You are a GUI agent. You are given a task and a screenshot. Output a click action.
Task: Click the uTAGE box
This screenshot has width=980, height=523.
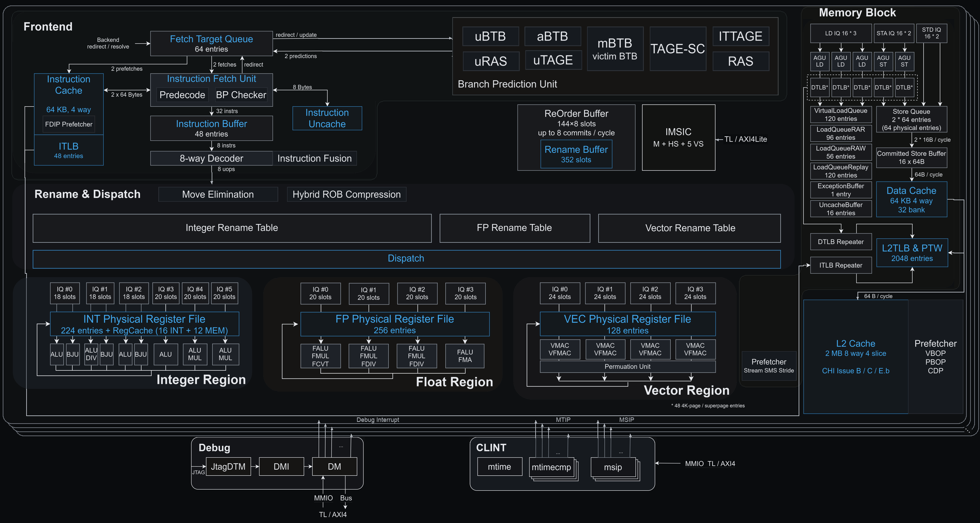click(553, 60)
